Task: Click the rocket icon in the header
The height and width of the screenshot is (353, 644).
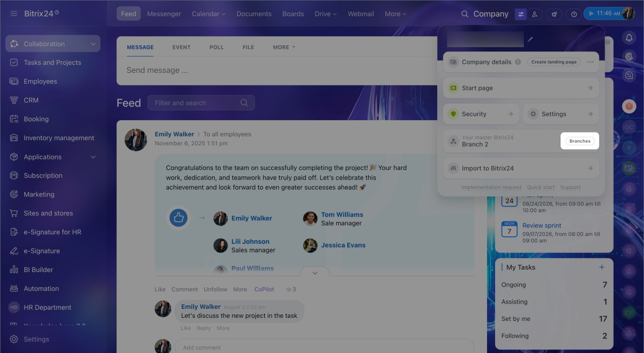Action: click(x=554, y=14)
